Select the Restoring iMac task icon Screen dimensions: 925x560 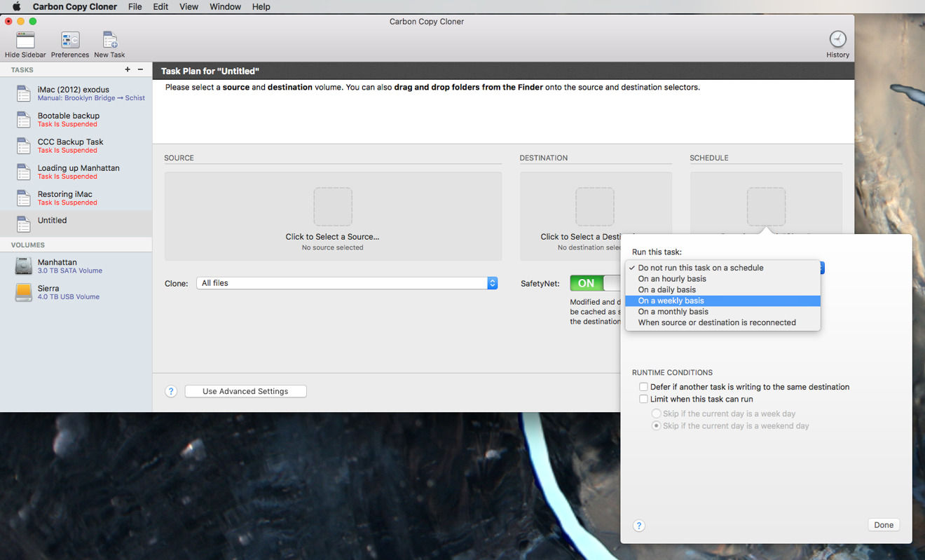coord(24,198)
